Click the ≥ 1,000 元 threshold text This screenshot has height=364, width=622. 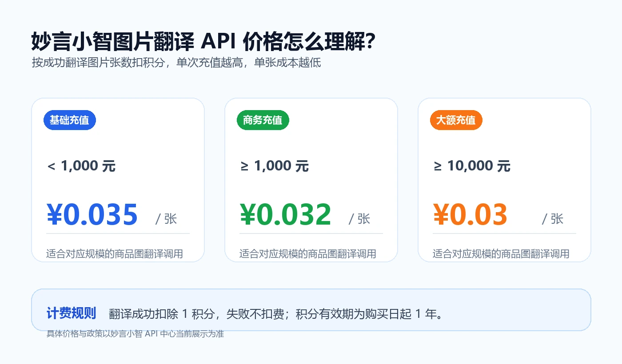click(275, 166)
